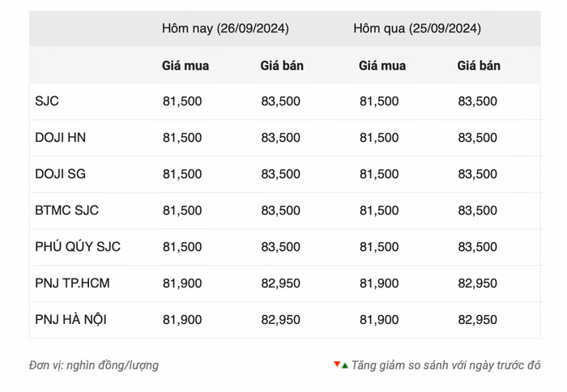
Task: Click BTMC SJC yesterday's buy price
Action: pyautogui.click(x=379, y=211)
